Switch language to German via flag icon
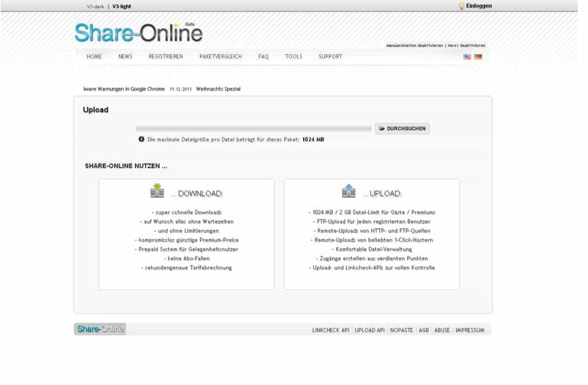This screenshot has width=588, height=385. click(478, 57)
